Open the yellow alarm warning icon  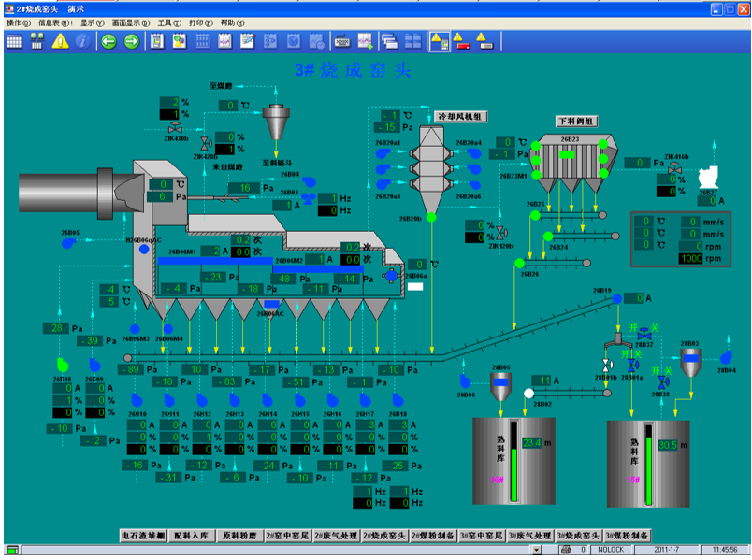(60, 42)
